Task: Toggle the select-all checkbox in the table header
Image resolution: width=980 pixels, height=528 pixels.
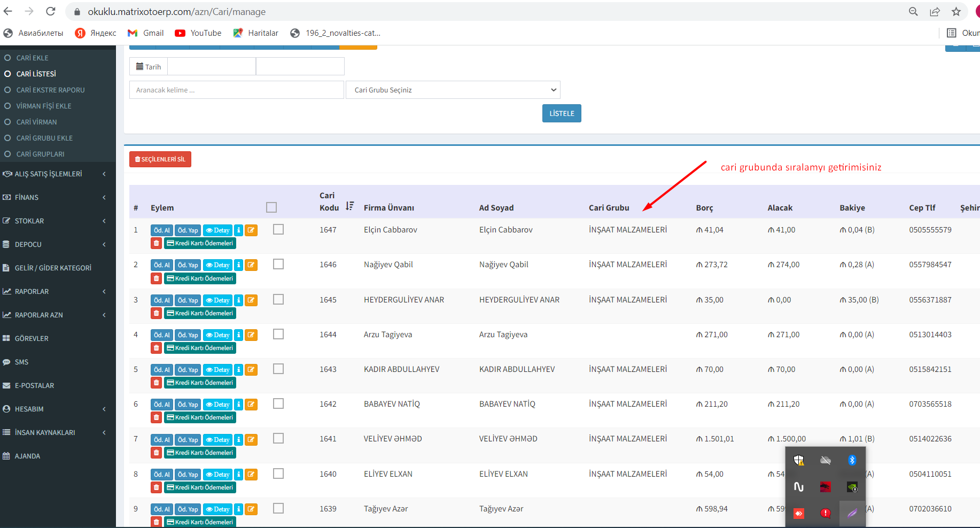Action: click(x=271, y=207)
